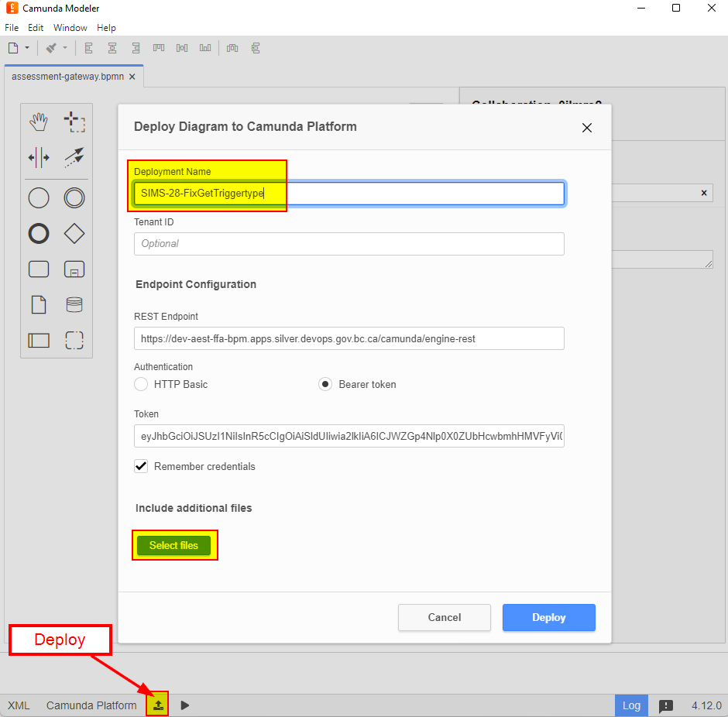This screenshot has height=717, width=728.
Task: Click the Tenant ID field
Action: click(x=349, y=244)
